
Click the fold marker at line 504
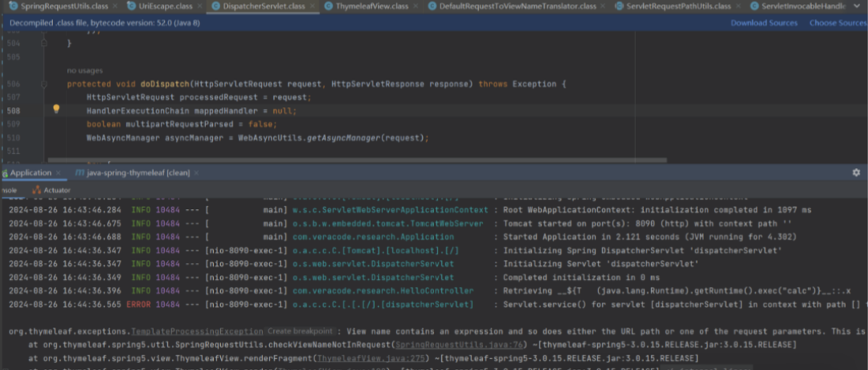tap(44, 44)
